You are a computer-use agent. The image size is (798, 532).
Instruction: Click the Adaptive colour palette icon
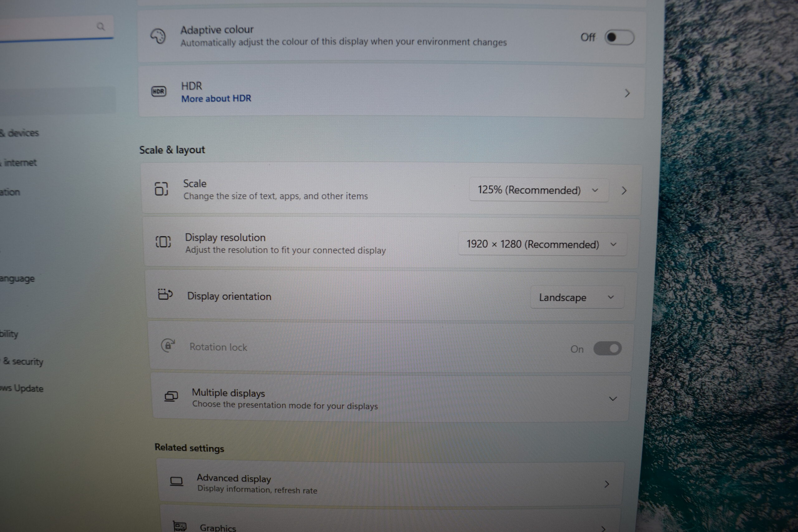[158, 36]
